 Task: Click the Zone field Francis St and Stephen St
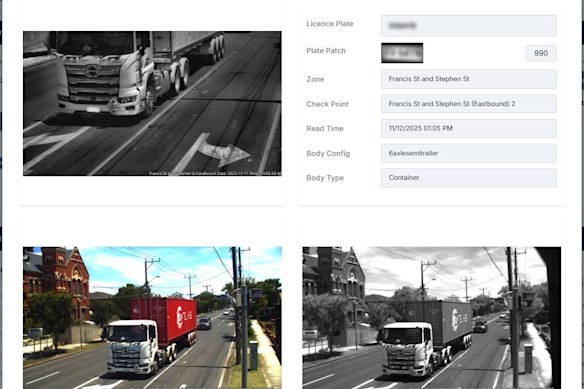[469, 79]
